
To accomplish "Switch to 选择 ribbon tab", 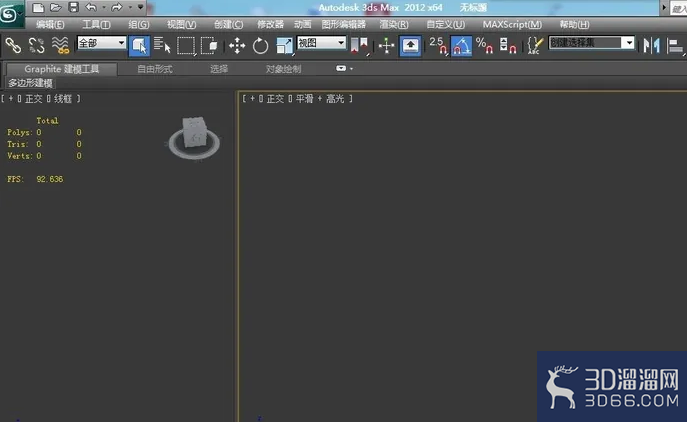I will tap(219, 69).
